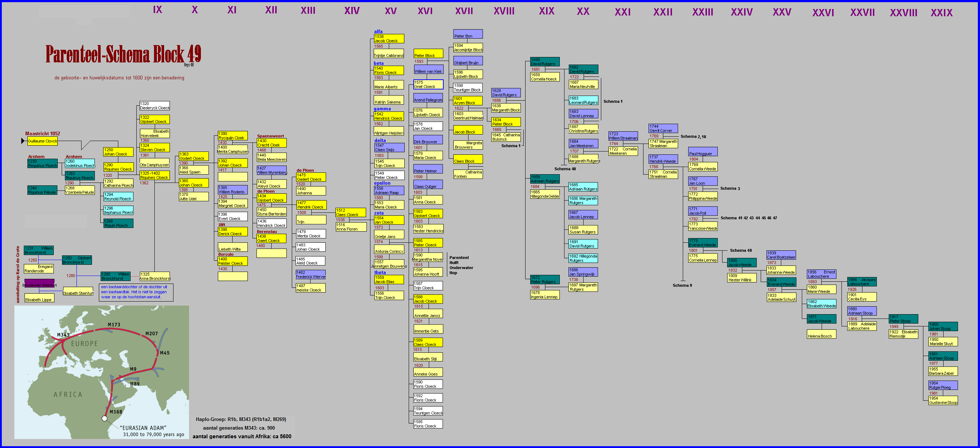This screenshot has width=980, height=448.
Task: Select the 1629 David Rutgers box
Action: tap(506, 93)
